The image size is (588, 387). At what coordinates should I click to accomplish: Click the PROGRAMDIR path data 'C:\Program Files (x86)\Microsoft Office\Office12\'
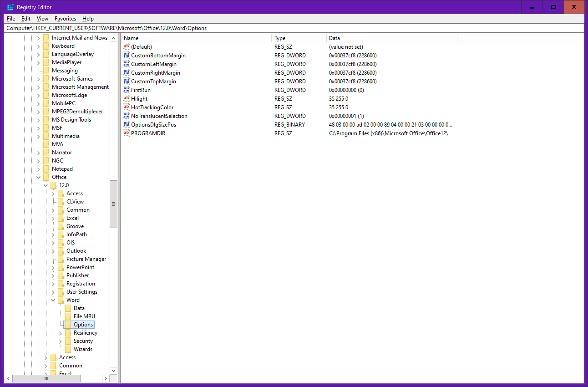[389, 133]
